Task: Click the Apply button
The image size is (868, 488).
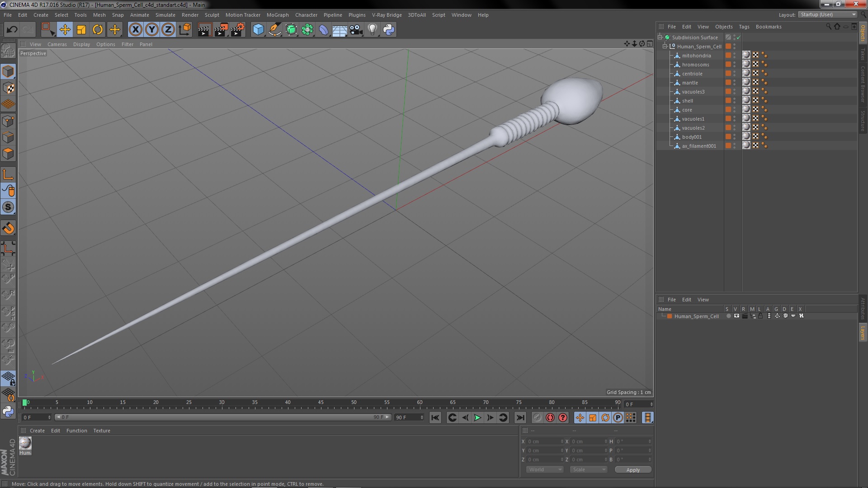Action: click(633, 470)
